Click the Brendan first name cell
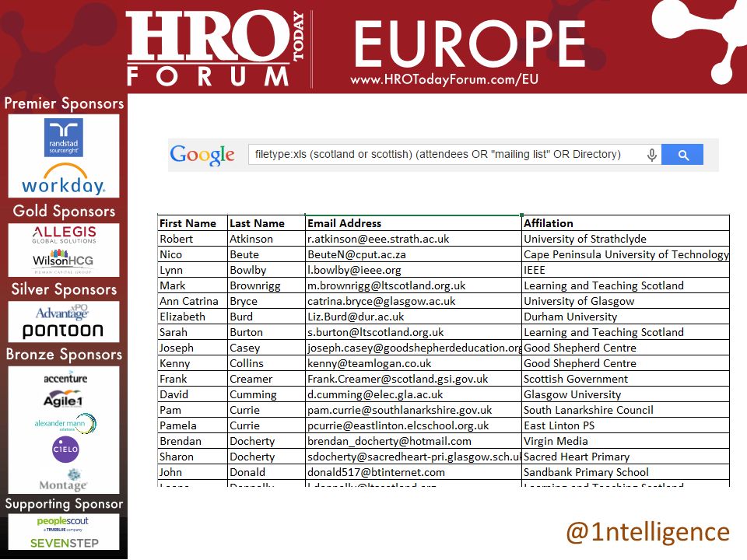Viewport: 747px width, 560px height. pos(192,442)
